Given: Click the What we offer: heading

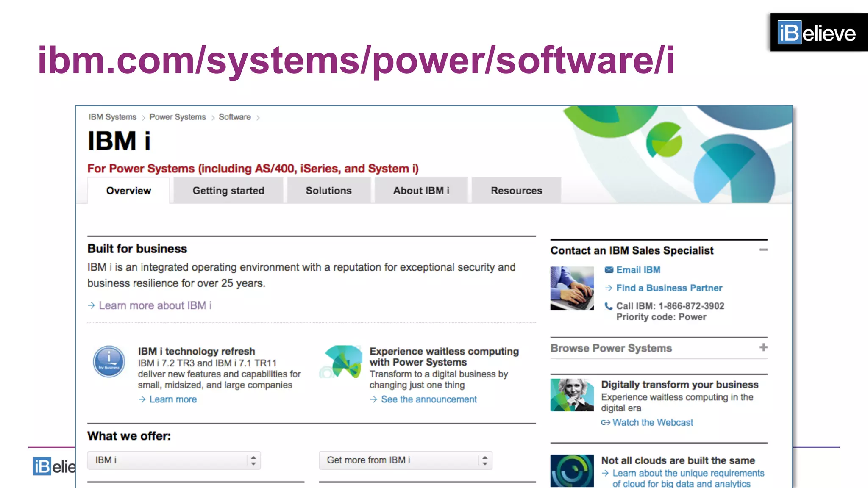Looking at the screenshot, I should (129, 436).
